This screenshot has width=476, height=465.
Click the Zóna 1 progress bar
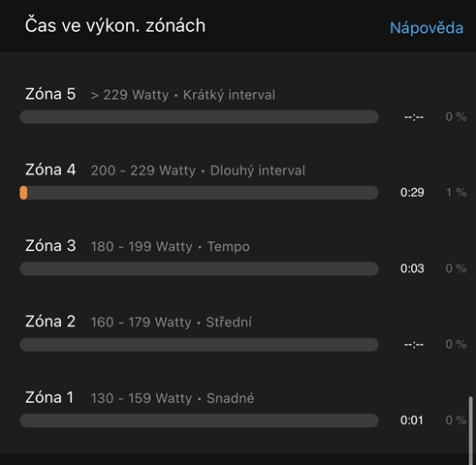pyautogui.click(x=199, y=420)
